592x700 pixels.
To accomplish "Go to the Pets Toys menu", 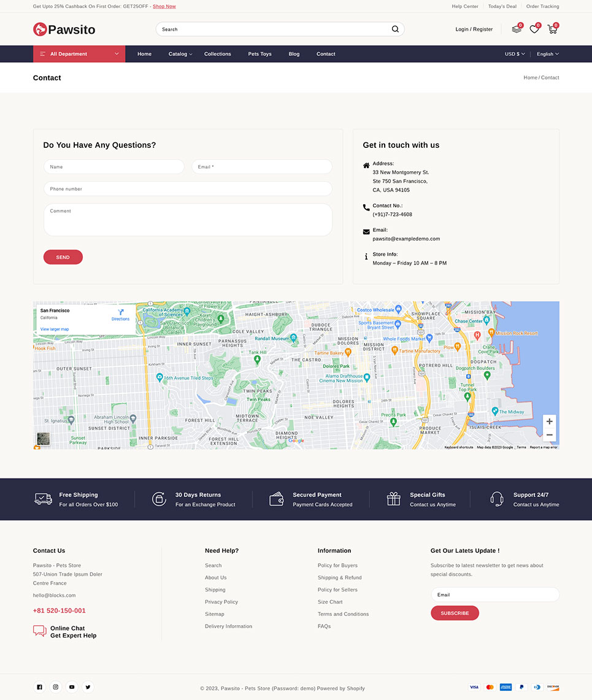I will click(x=259, y=54).
